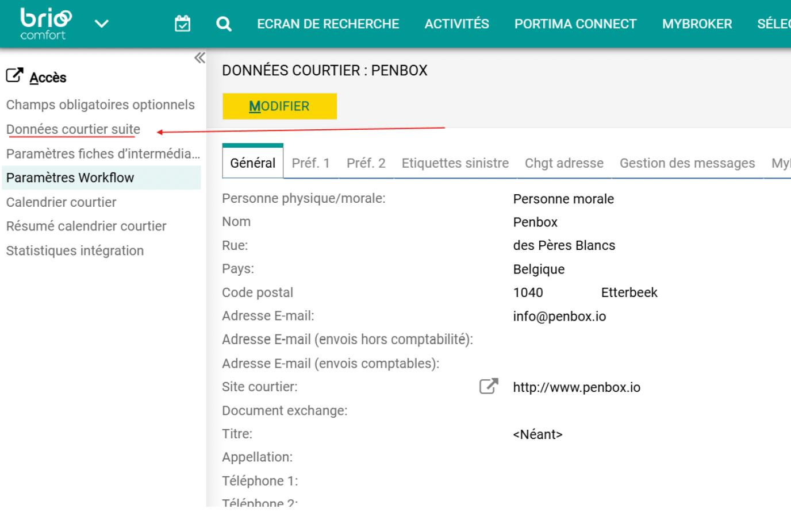The width and height of the screenshot is (791, 532).
Task: Open Données courtier suite in the sidebar
Action: [x=73, y=129]
